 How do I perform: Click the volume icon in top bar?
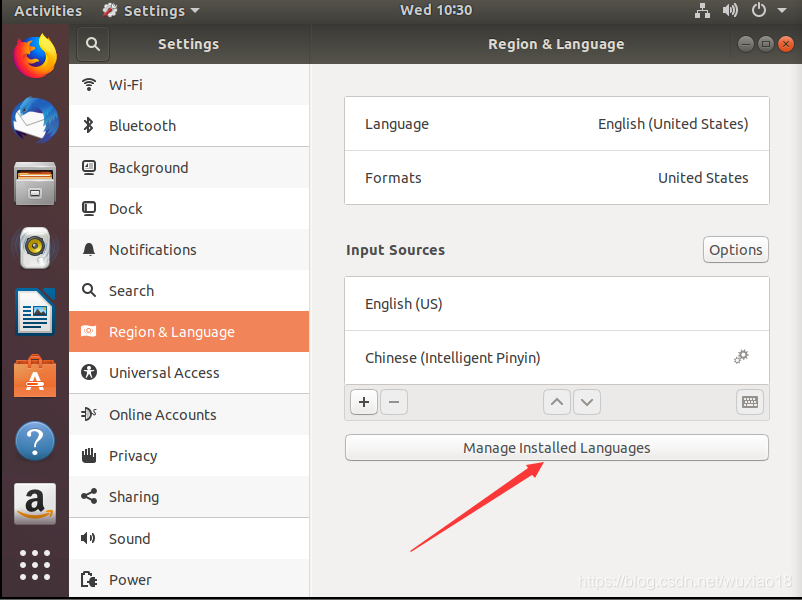tap(730, 10)
